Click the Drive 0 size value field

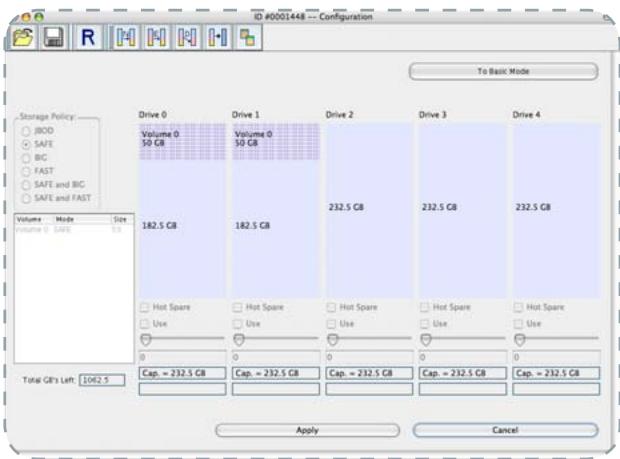[x=182, y=357]
